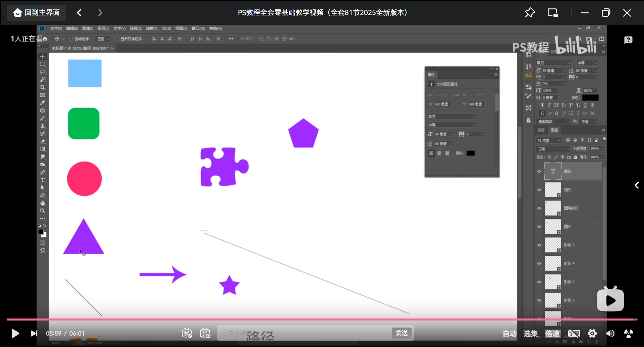Hide the 形状 5 layer

click(539, 245)
